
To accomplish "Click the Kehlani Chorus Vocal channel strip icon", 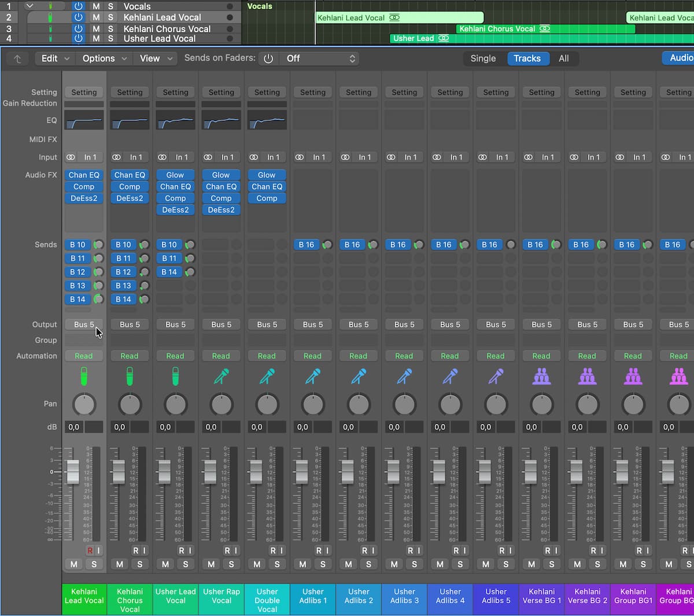I will 130,377.
